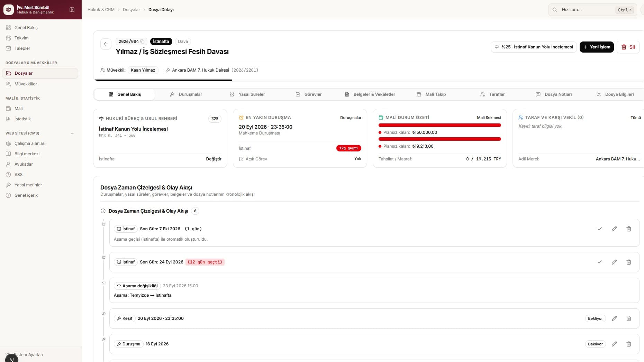Mark overdue 24 Eyl 2026 deadline done

(600, 262)
